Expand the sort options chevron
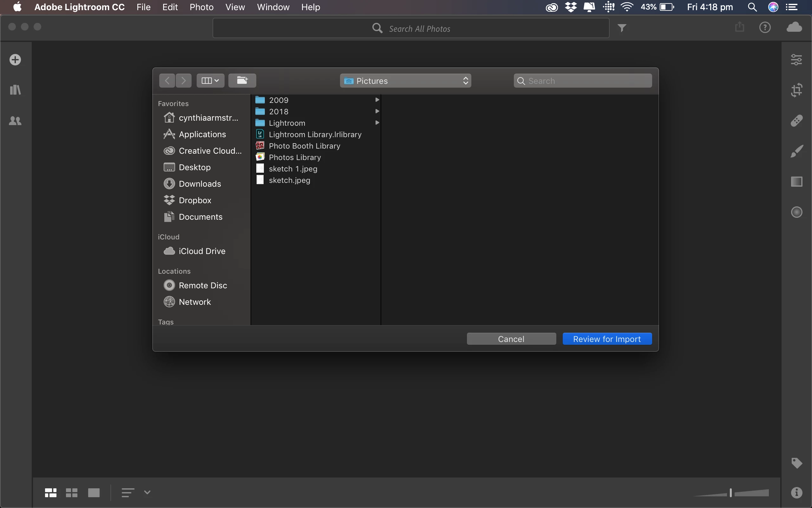The width and height of the screenshot is (812, 508). [147, 492]
